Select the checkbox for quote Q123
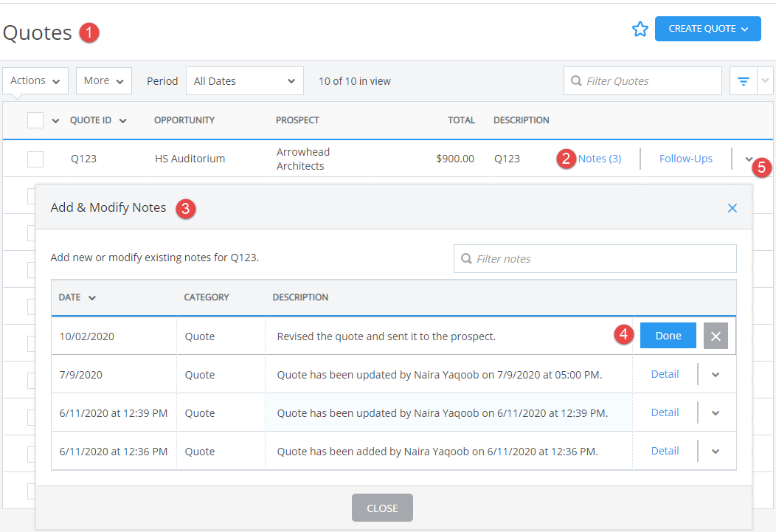The height and width of the screenshot is (532, 776). click(35, 159)
